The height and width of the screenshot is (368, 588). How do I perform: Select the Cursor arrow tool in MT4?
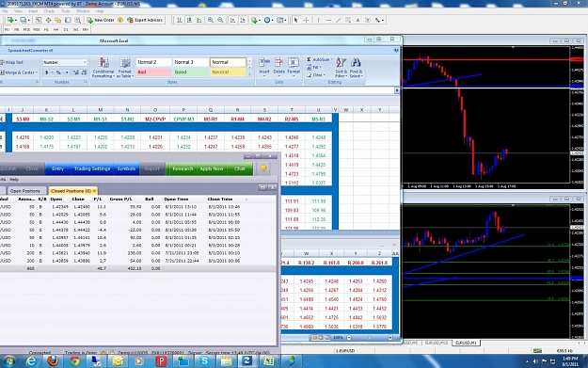pyautogui.click(x=295, y=20)
